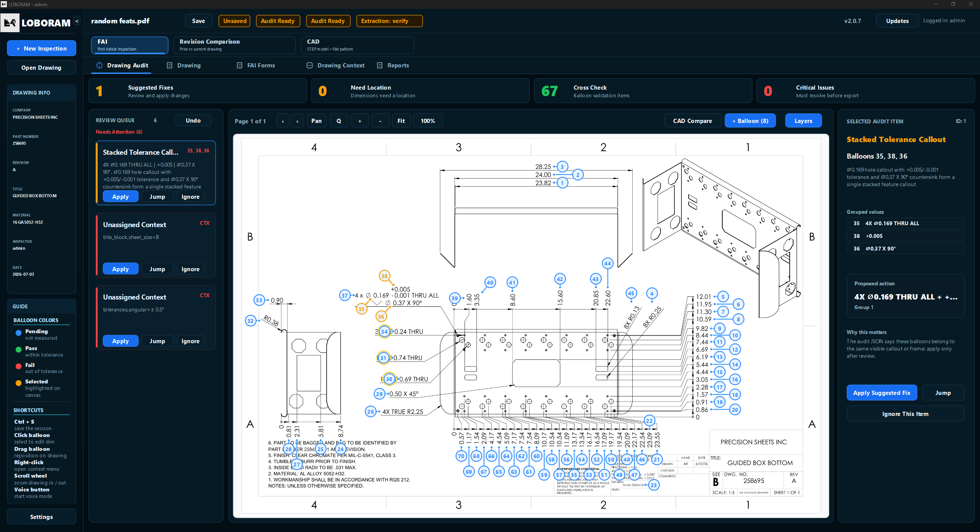The width and height of the screenshot is (980, 532).
Task: Undo the last review action
Action: pyautogui.click(x=193, y=121)
